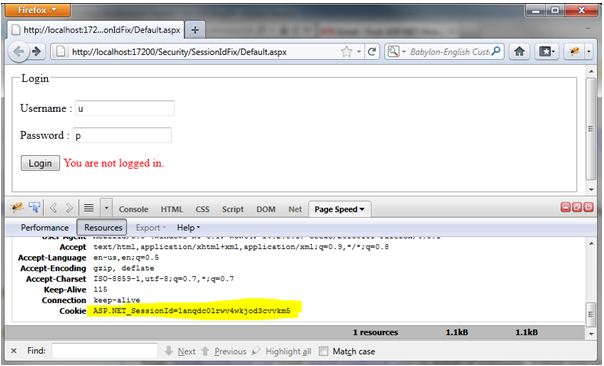Switch to the HTML panel
The image size is (604, 366).
point(172,209)
